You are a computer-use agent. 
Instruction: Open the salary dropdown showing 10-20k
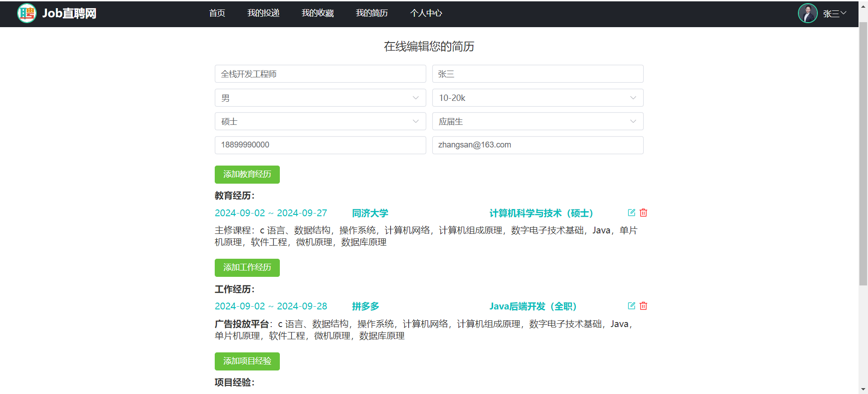pyautogui.click(x=538, y=98)
